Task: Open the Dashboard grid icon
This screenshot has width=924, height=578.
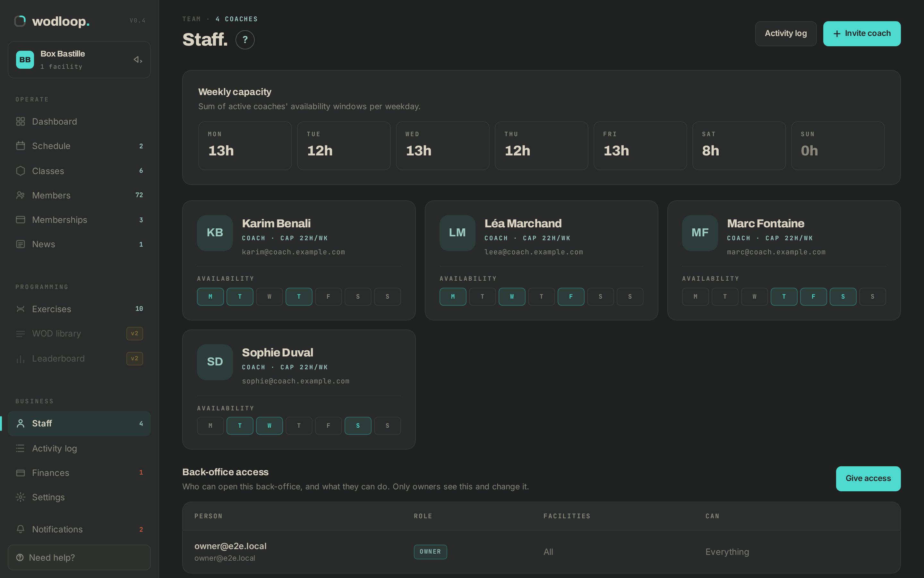Action: 21,122
